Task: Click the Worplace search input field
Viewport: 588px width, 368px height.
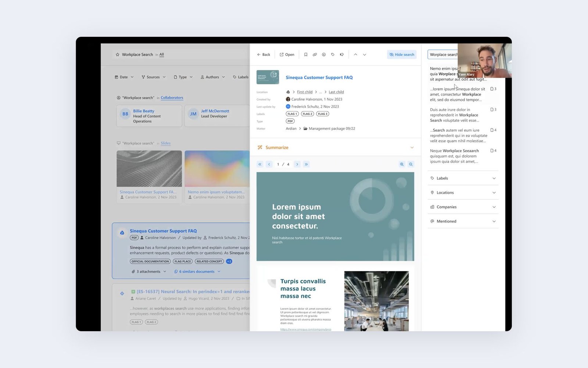Action: (443, 54)
